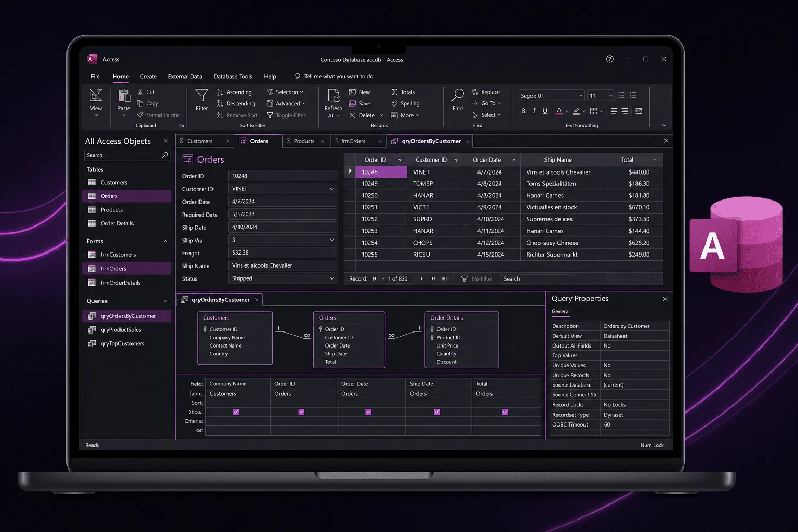This screenshot has height=532, width=798.
Task: Click the Copy command in Clipboard group
Action: [148, 103]
